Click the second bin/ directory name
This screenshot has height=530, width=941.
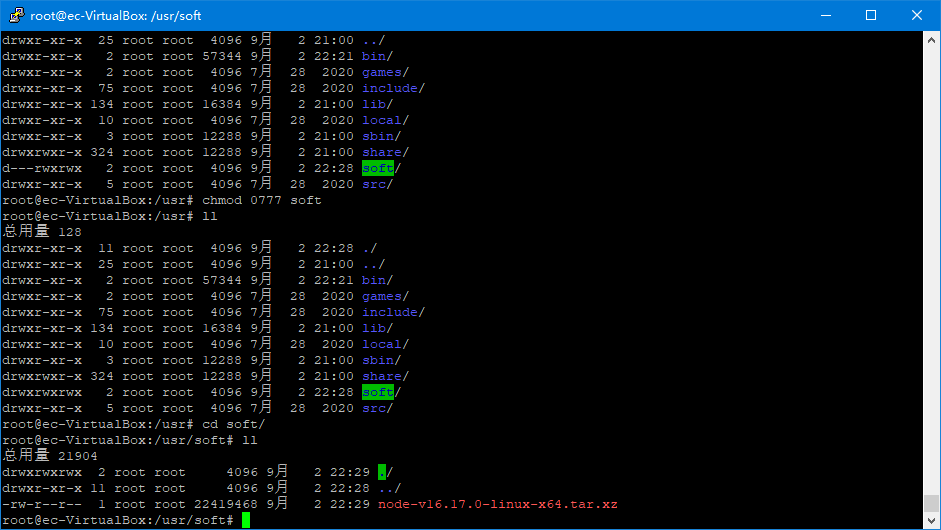click(377, 280)
